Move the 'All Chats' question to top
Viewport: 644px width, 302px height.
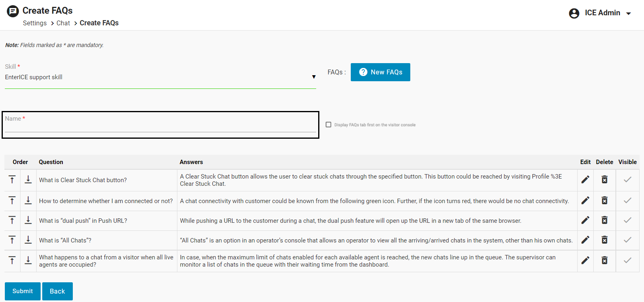point(12,240)
